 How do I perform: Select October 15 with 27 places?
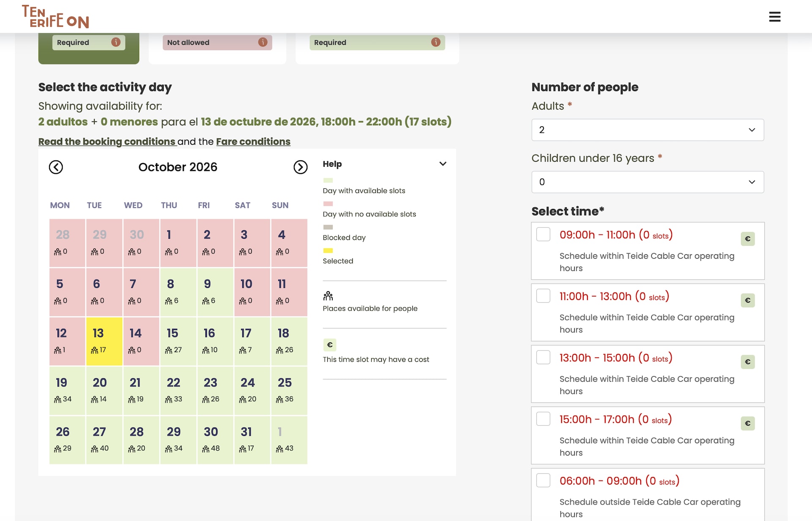(178, 341)
